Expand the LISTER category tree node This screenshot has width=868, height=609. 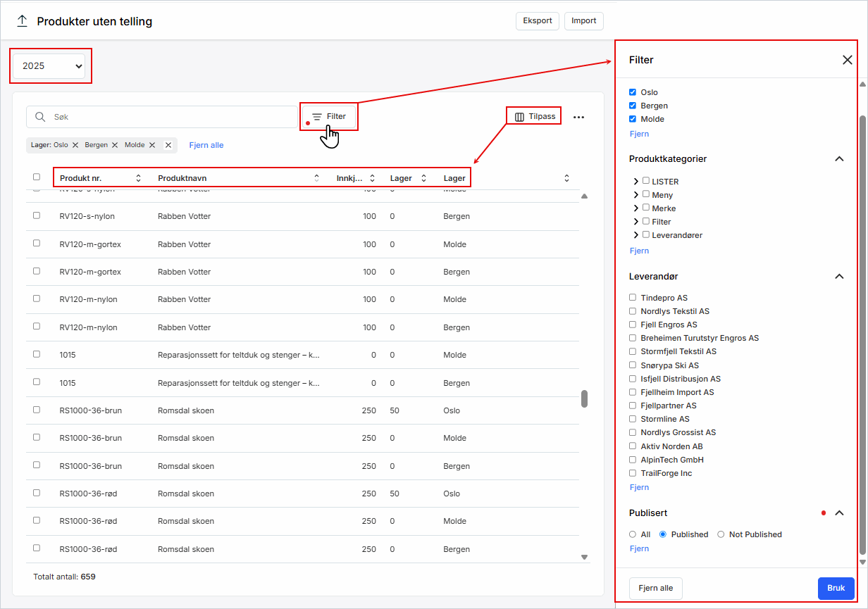coord(636,182)
